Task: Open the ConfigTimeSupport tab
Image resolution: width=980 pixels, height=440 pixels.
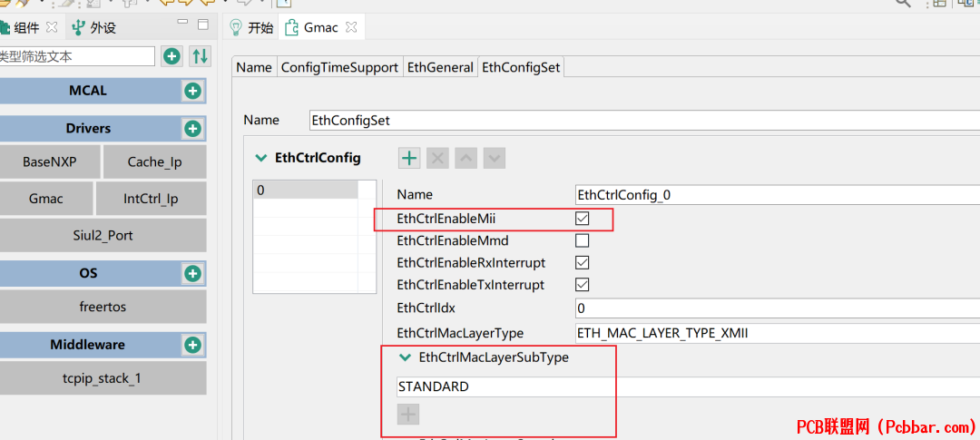Action: click(340, 67)
